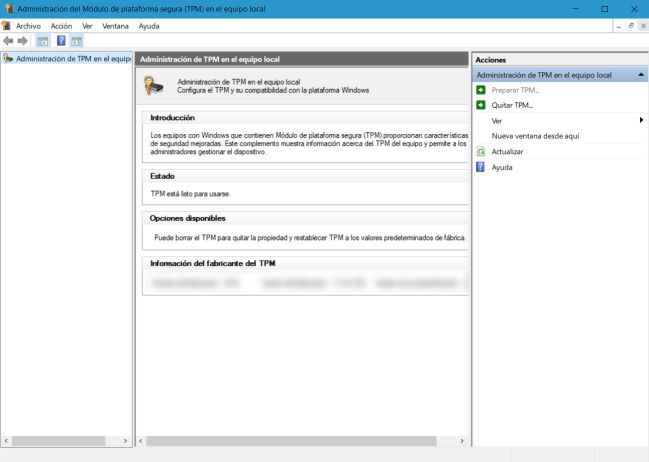Click the center pane horizontal scrollbar

[x=290, y=440]
